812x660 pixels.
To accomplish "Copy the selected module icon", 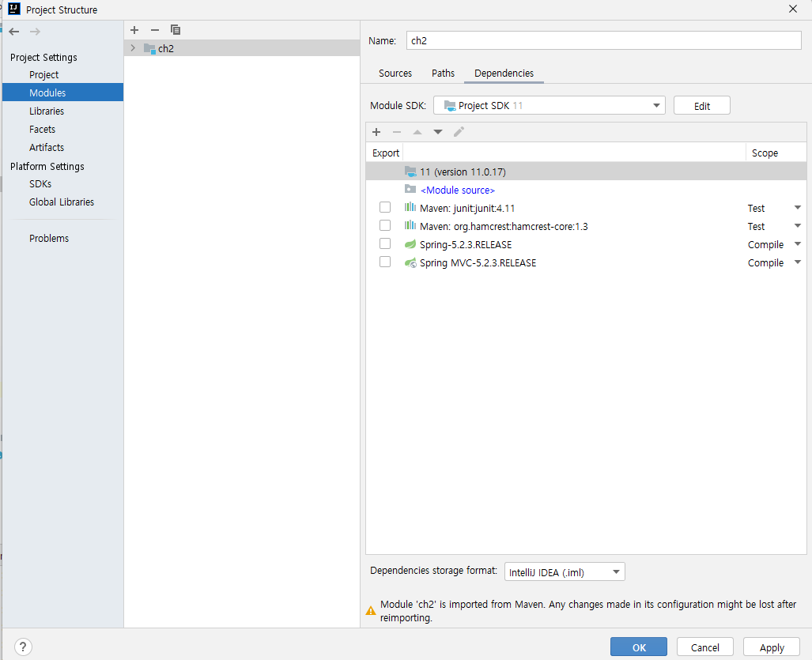I will coord(176,30).
